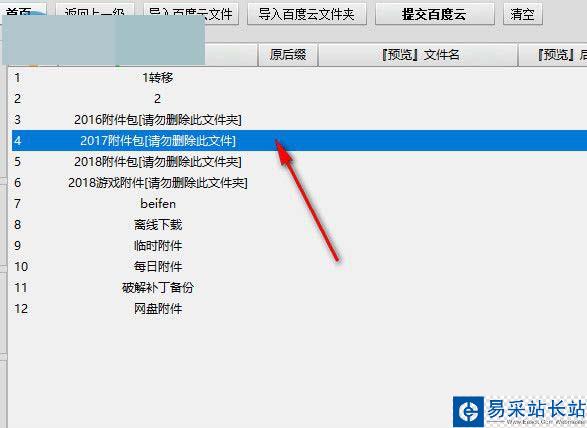The image size is (587, 428).
Task: Select folder row named 2
Action: click(299, 98)
